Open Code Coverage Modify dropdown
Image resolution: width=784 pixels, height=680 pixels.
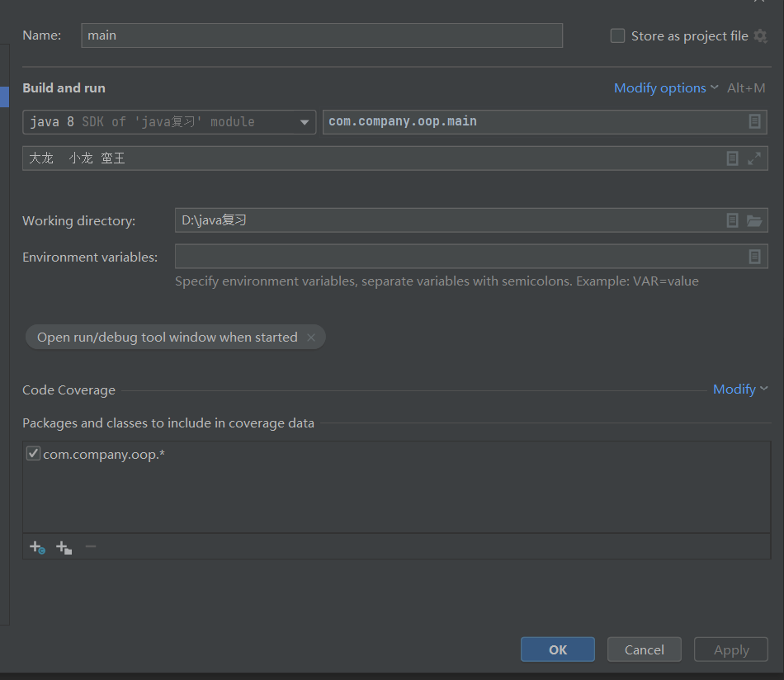pos(739,390)
